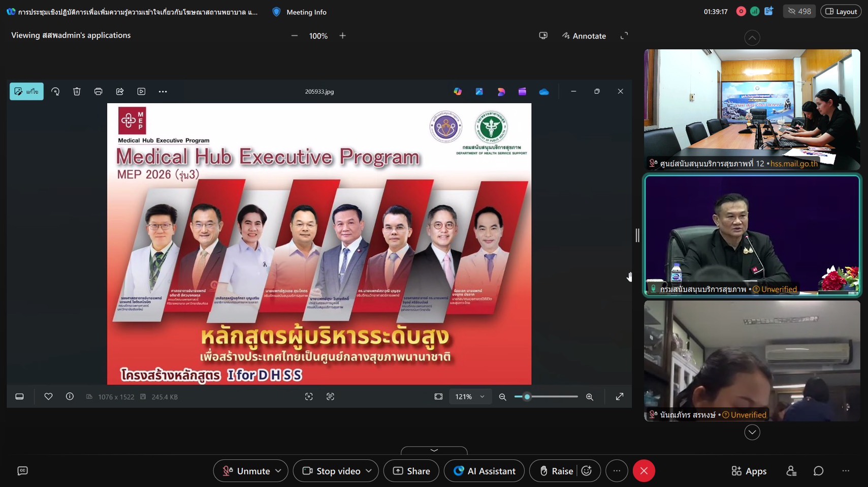The image size is (868, 487).
Task: Unmute the microphone
Action: pyautogui.click(x=247, y=471)
